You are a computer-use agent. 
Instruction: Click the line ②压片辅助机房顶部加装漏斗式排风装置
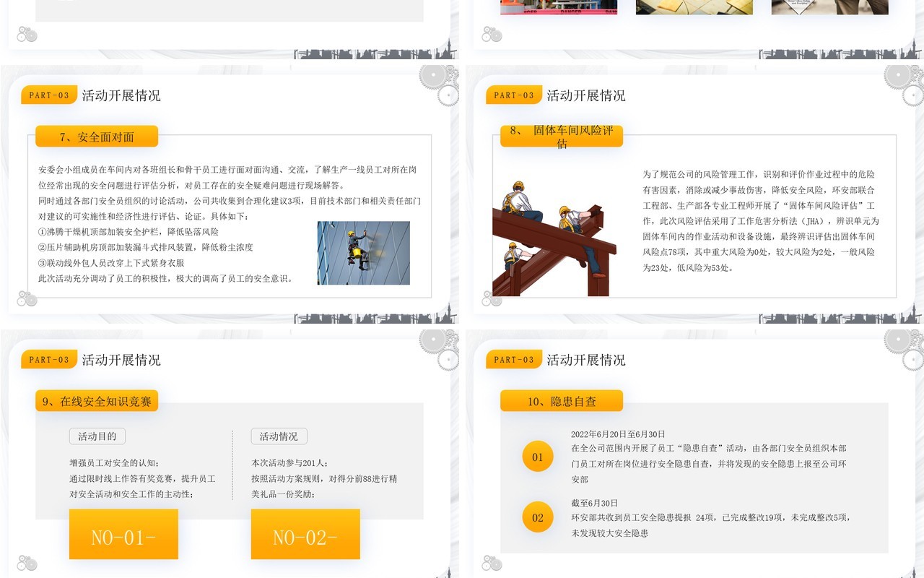[x=146, y=247]
